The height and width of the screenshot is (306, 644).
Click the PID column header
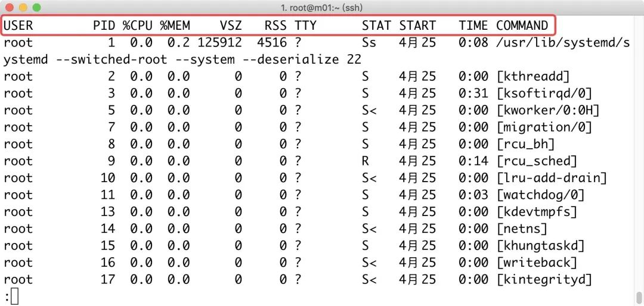(x=104, y=26)
